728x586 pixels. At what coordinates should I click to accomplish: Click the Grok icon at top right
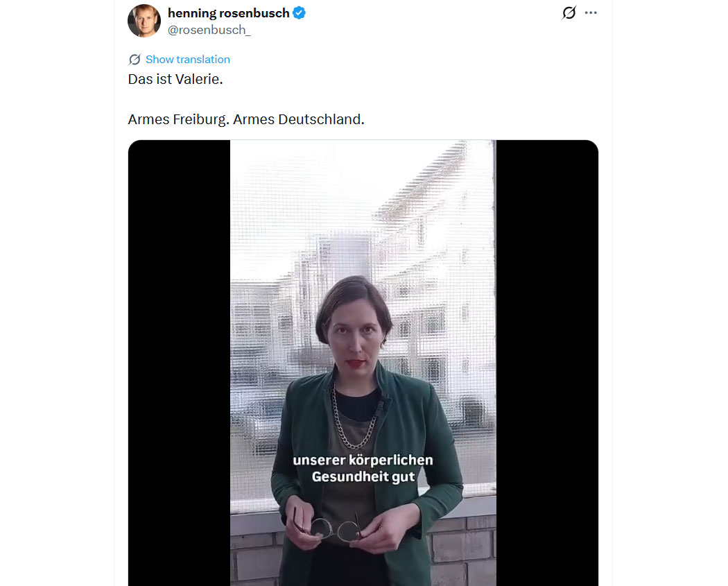569,12
